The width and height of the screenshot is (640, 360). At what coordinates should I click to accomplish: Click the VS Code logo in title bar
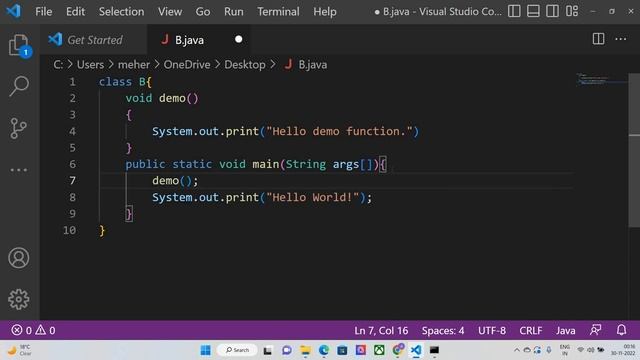click(x=13, y=11)
